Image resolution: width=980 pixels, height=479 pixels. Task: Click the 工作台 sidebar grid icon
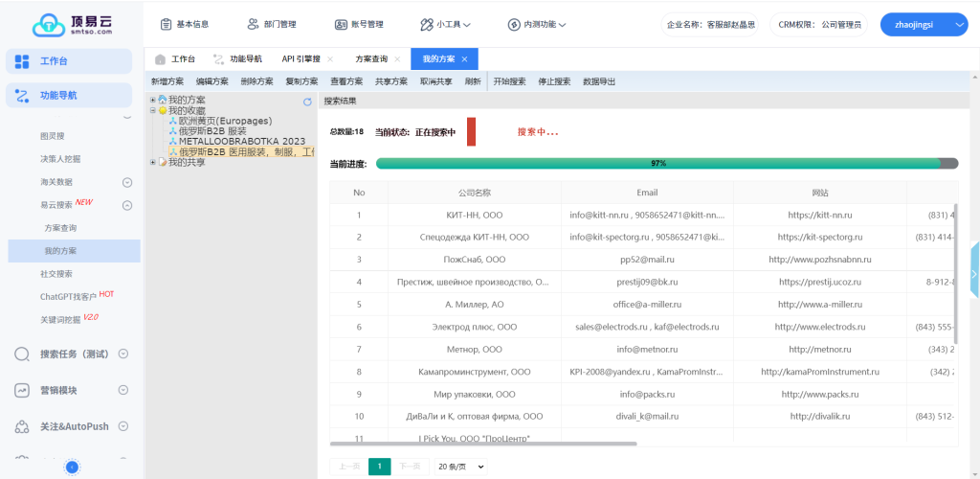click(x=23, y=61)
